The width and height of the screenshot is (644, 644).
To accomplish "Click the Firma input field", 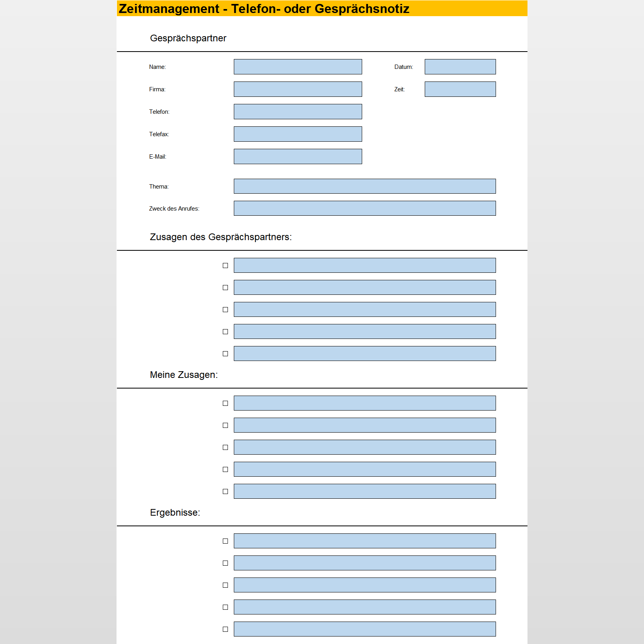I will pyautogui.click(x=298, y=89).
